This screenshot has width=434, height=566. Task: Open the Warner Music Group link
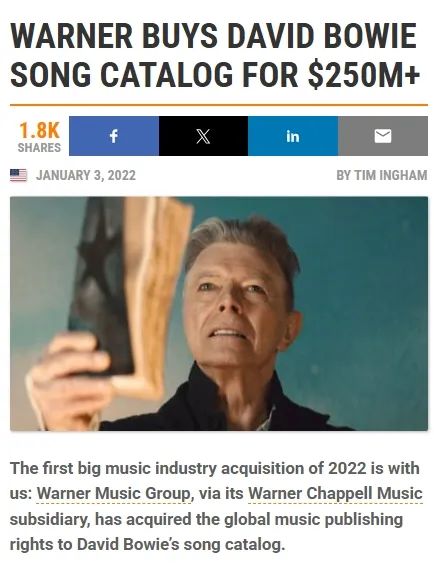(114, 493)
